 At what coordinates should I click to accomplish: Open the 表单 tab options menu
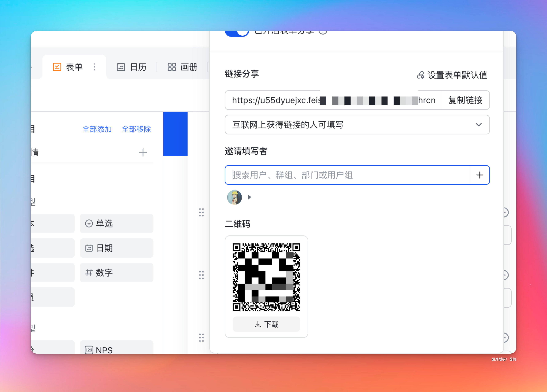(x=95, y=67)
